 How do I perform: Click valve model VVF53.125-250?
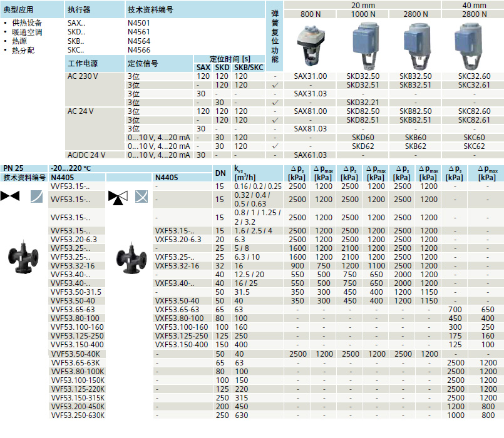(x=77, y=336)
